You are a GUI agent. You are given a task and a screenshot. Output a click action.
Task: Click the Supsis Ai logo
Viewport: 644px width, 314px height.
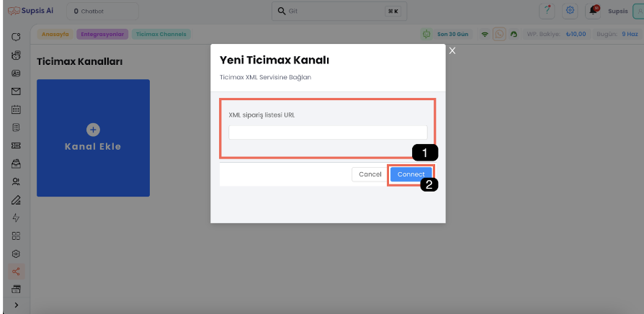pos(30,11)
